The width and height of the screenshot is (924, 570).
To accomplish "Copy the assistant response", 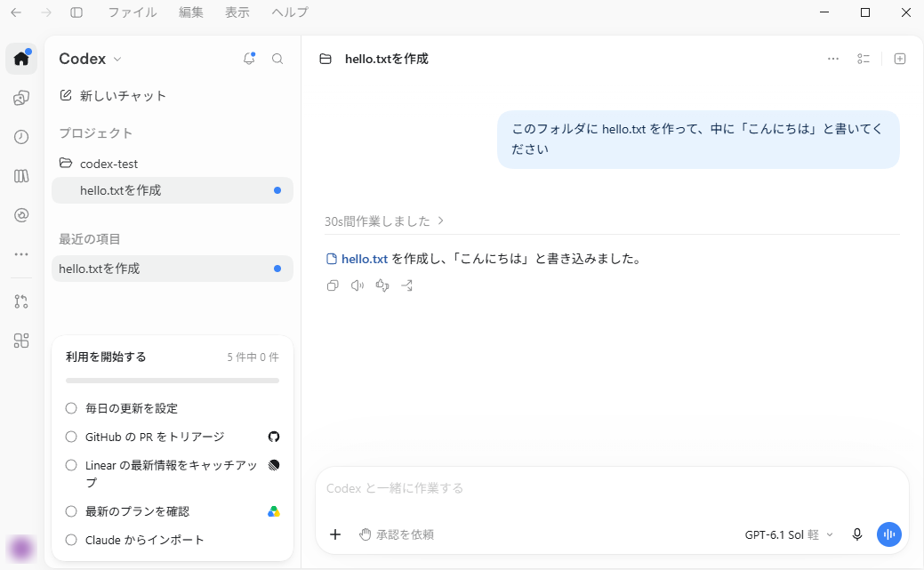I will coord(333,285).
